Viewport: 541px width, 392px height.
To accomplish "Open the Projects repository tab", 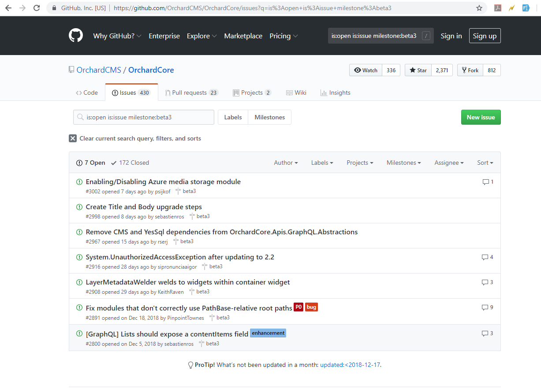I will click(252, 92).
